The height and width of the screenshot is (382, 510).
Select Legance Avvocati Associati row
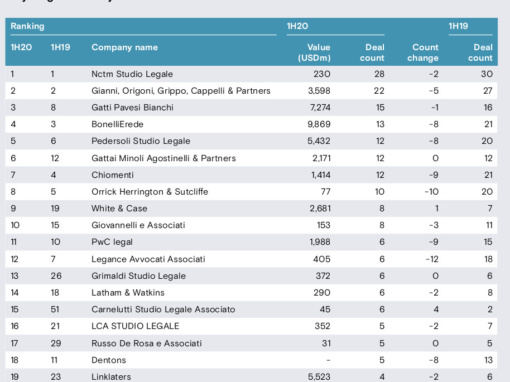(x=251, y=259)
